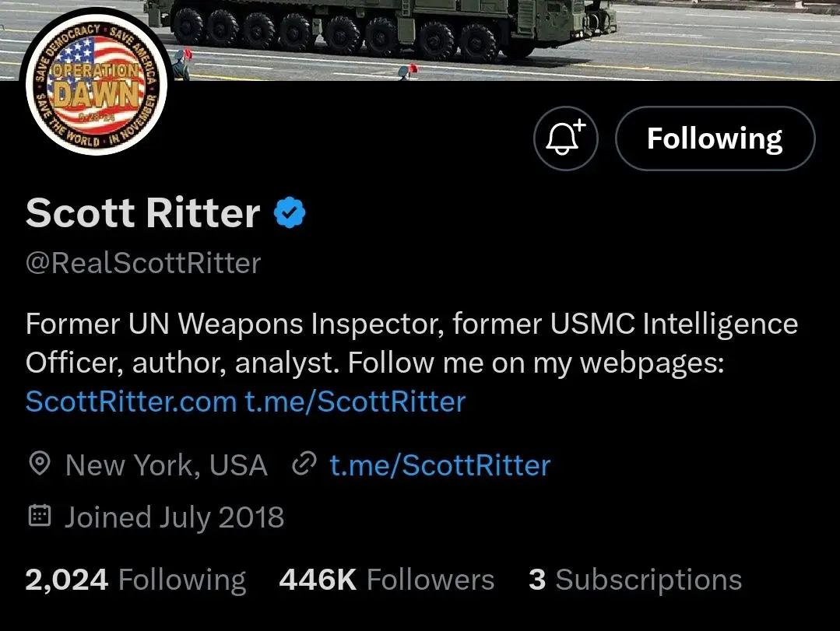Screen dimensions: 840x631
Task: Click the chain link icon
Action: pos(302,465)
